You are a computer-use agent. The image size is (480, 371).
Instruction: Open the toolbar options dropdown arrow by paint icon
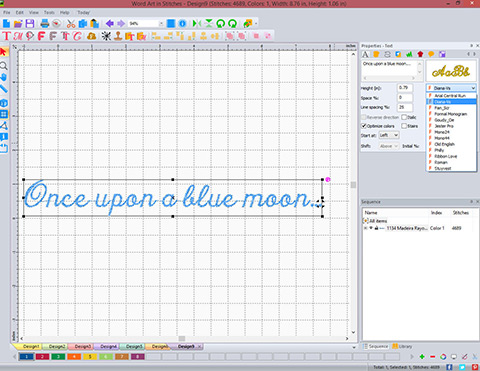coord(256,23)
